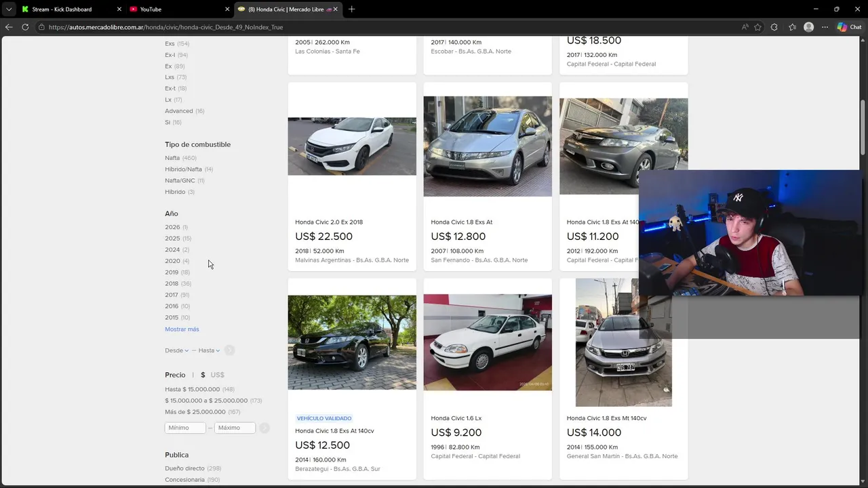Image resolution: width=868 pixels, height=488 pixels.
Task: Open the browser profile avatar
Action: 808,27
